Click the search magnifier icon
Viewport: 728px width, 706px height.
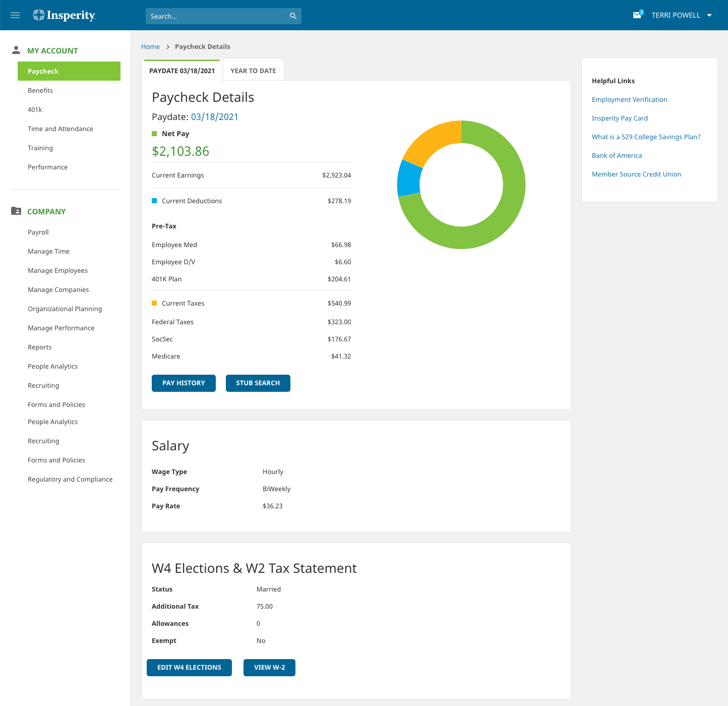pyautogui.click(x=292, y=16)
